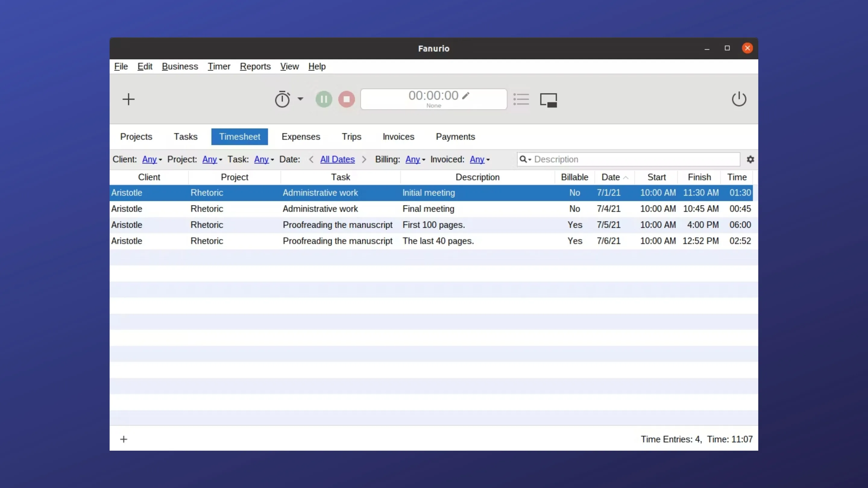Image resolution: width=868 pixels, height=488 pixels.
Task: Open the search filter gear icon
Action: pos(750,159)
